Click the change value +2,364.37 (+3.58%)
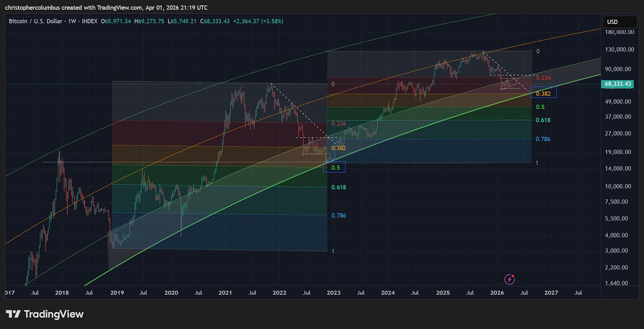The width and height of the screenshot is (644, 329). pos(258,21)
